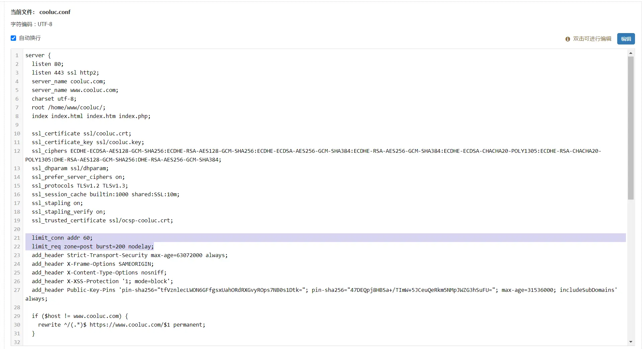Click the 'ssl_protocols TLSv1.2 TLSv1.3;' line
This screenshot has width=644, height=349.
pyautogui.click(x=80, y=186)
